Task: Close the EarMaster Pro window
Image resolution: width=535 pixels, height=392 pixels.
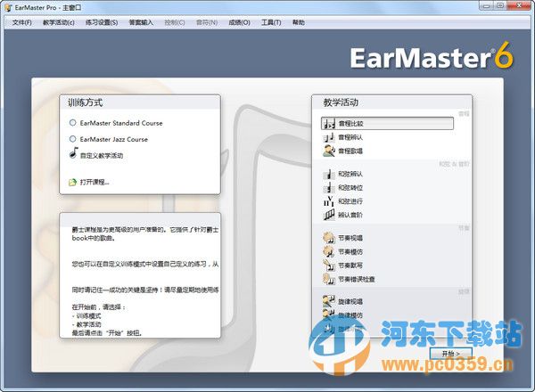Action: tap(519, 6)
